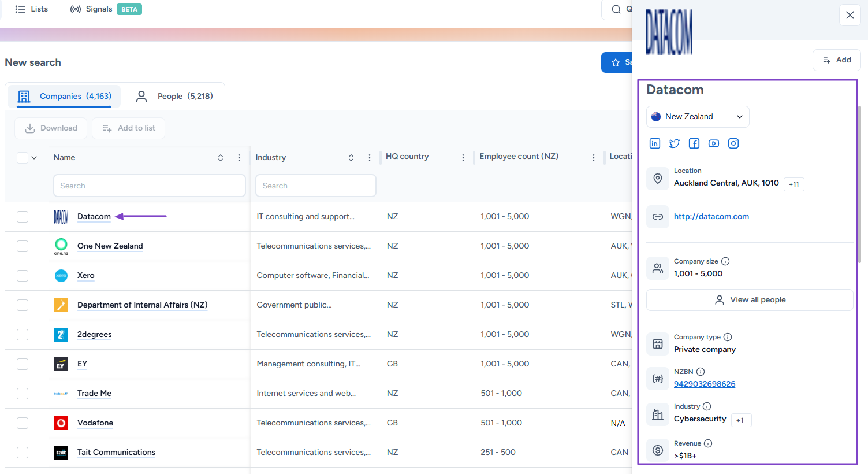The image size is (868, 474).
Task: Open the NZBN number 9429032698626 link
Action: click(705, 384)
